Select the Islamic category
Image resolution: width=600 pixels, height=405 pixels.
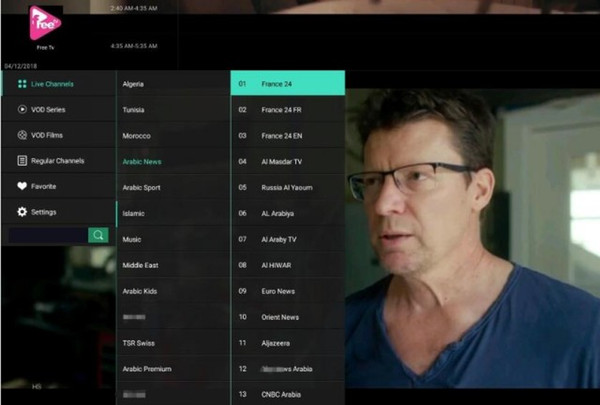[173, 213]
